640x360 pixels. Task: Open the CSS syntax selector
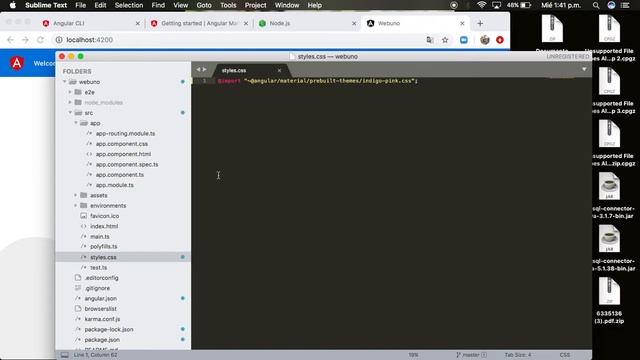(x=565, y=355)
